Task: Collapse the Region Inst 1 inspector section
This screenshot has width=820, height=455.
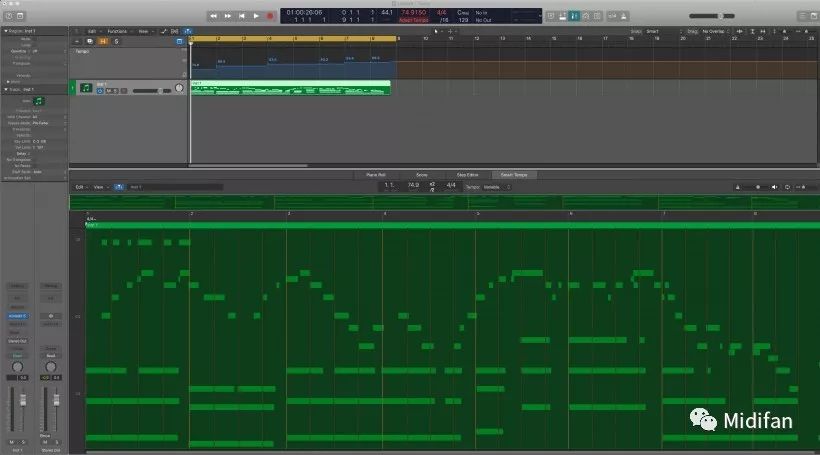Action: (x=6, y=31)
